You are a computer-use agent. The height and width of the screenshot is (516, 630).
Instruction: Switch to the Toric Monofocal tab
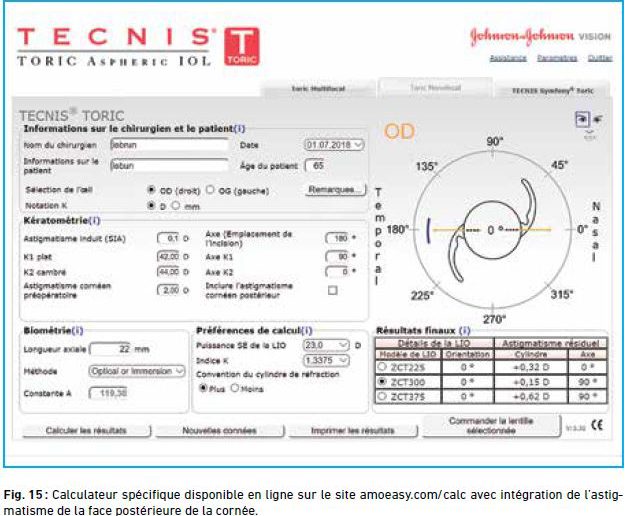click(x=435, y=88)
